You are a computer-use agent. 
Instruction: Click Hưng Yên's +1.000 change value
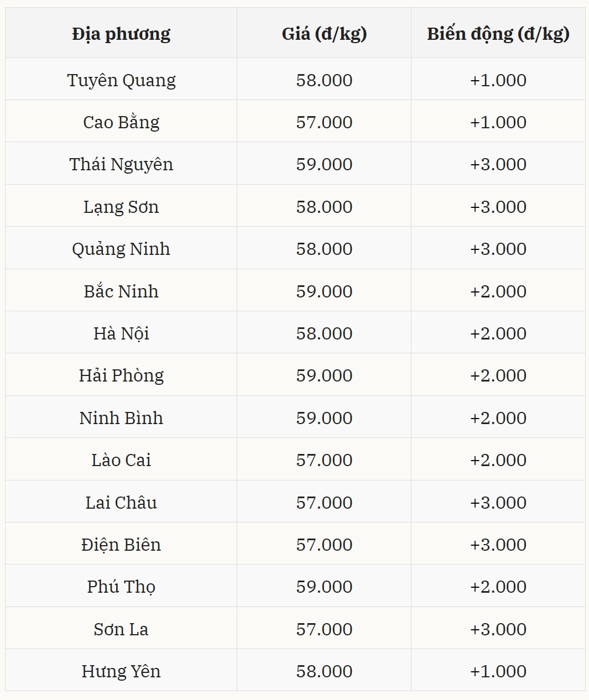pyautogui.click(x=498, y=671)
